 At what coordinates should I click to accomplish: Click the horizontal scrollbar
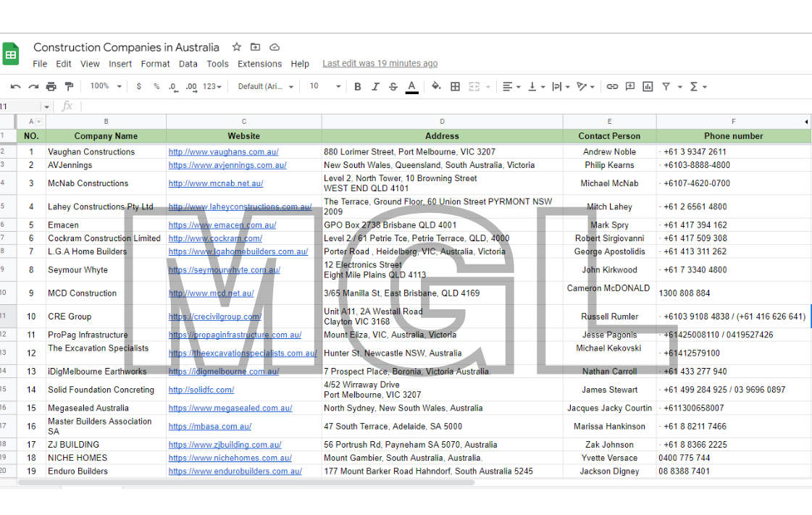pyautogui.click(x=246, y=482)
